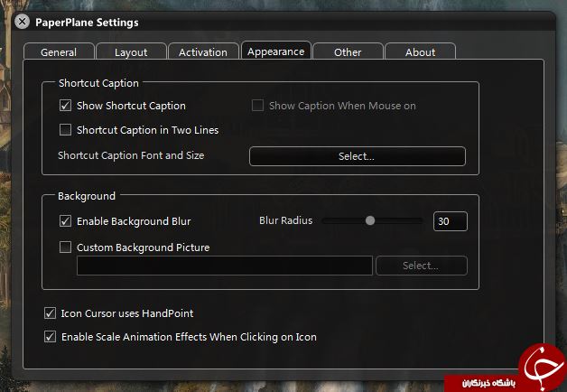Image resolution: width=567 pixels, height=392 pixels.
Task: Enable Shortcut Caption in Two Lines
Action: click(x=65, y=129)
